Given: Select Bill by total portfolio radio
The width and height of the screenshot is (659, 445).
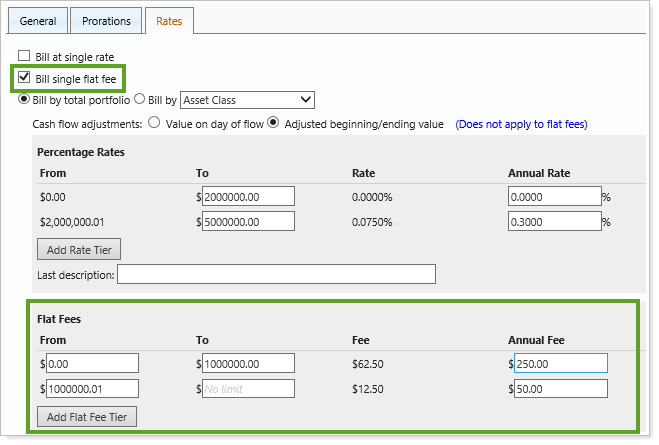Looking at the screenshot, I should click(24, 99).
